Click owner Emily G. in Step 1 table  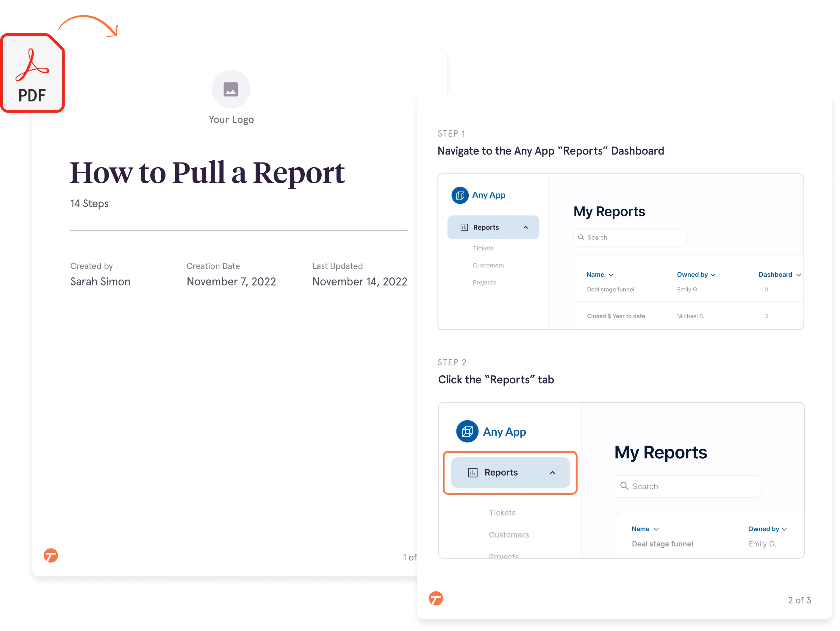688,290
